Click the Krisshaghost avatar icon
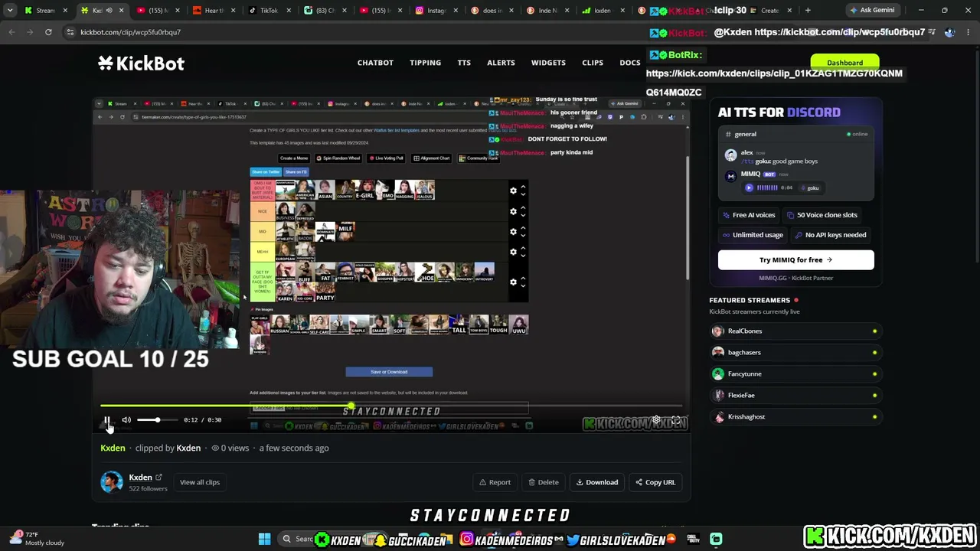 [717, 417]
